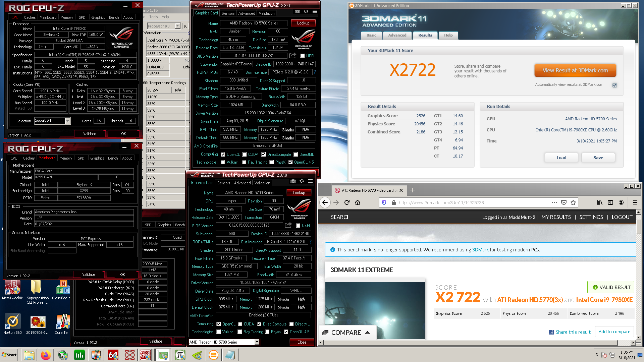644x362 pixels.
Task: Click the BIOS export icon in the bottom GPU-Z window
Action: pos(288,225)
